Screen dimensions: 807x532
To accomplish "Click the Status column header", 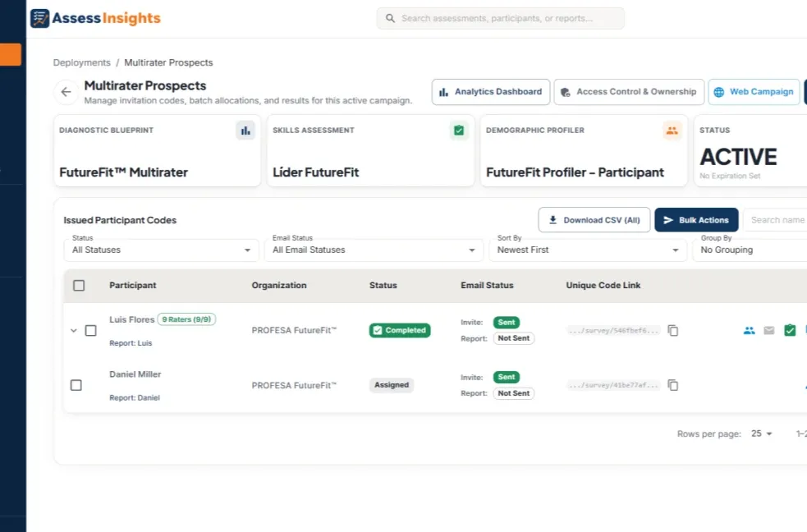I will click(383, 286).
